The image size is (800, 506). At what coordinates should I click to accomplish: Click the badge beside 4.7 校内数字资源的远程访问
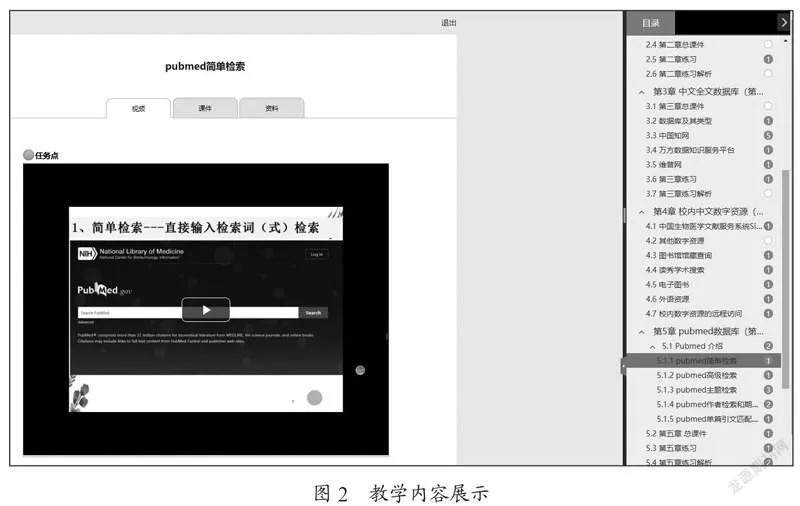pos(768,313)
